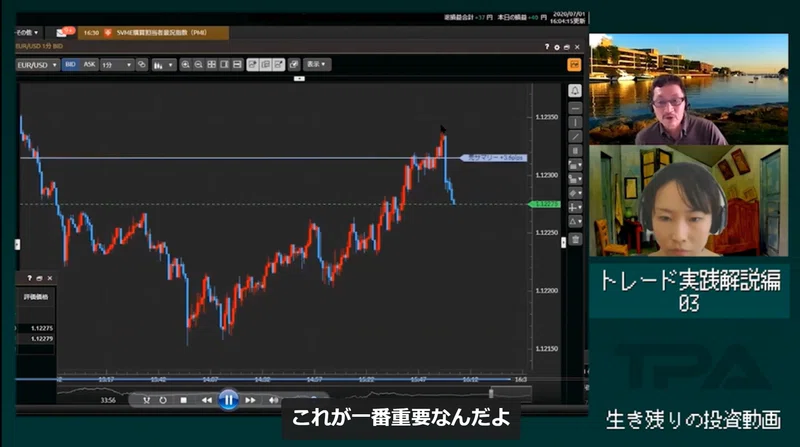Mute the media player volume
The width and height of the screenshot is (800, 447).
coord(273,400)
